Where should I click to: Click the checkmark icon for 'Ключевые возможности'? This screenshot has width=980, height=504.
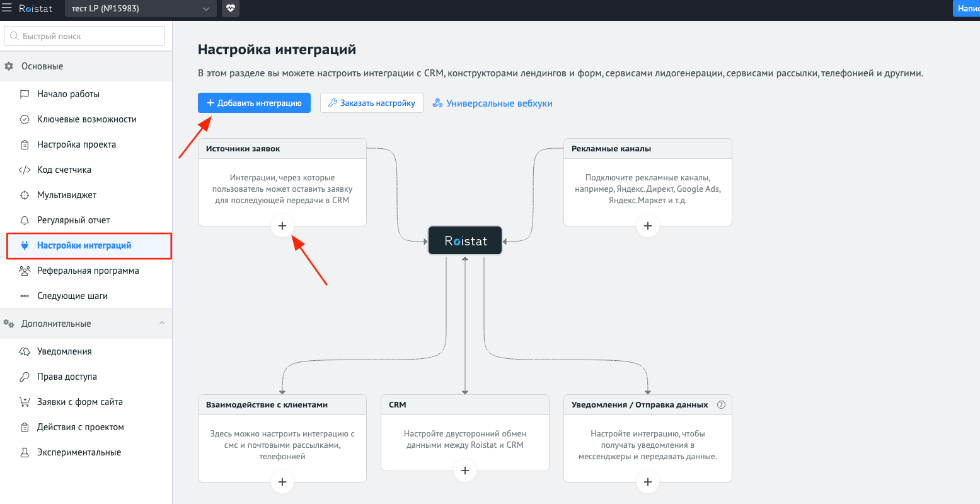pos(25,119)
